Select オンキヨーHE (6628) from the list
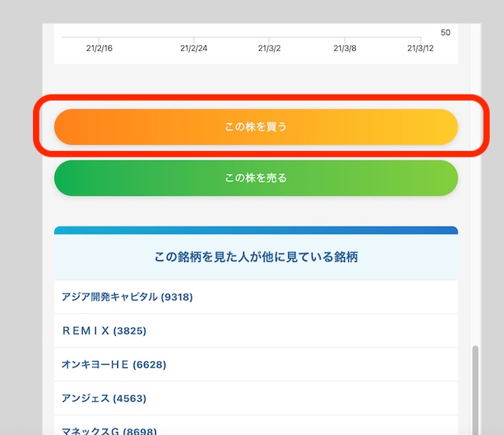The image size is (504, 435). (113, 365)
